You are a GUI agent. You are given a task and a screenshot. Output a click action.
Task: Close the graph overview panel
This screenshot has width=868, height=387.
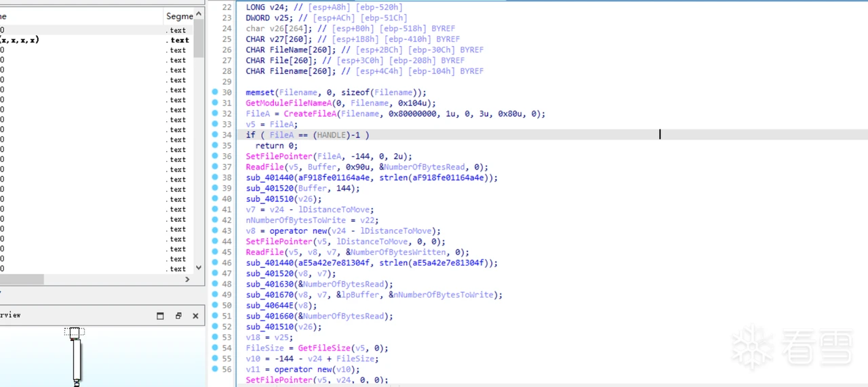(x=195, y=316)
